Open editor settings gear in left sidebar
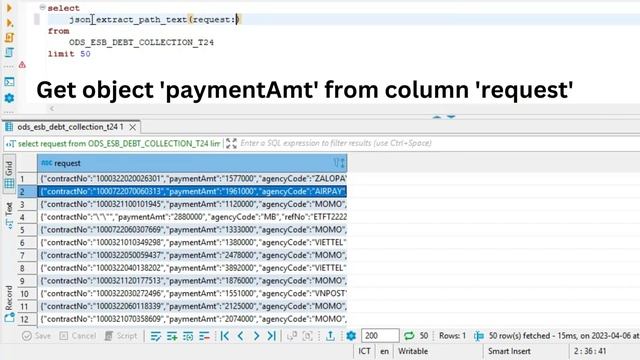 [x=9, y=98]
